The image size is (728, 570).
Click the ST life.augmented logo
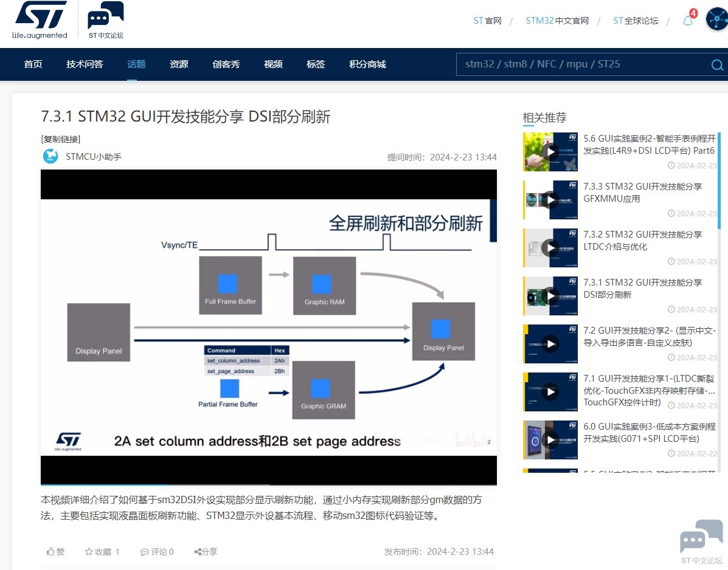[x=40, y=20]
